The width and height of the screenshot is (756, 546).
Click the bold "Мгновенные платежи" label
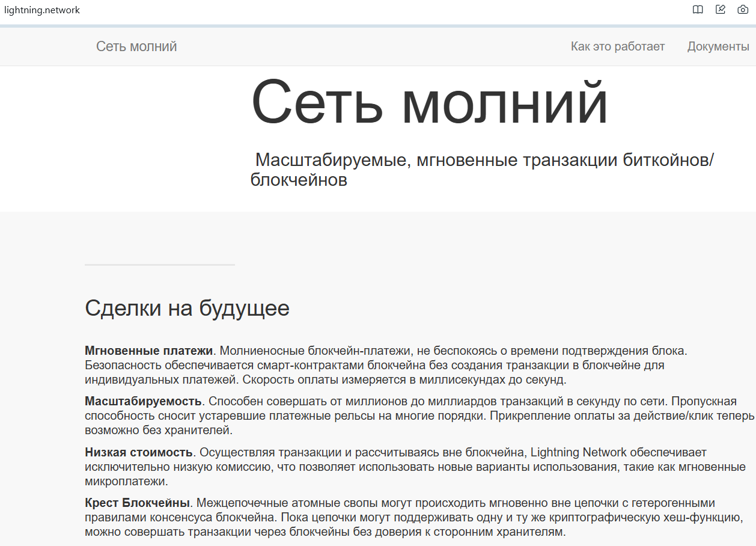coord(149,351)
